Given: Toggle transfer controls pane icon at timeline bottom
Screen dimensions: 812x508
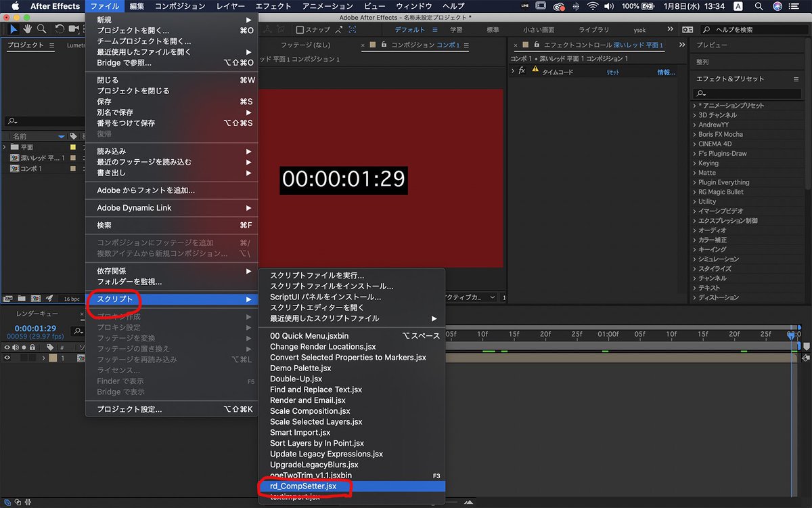Looking at the screenshot, I should point(16,502).
